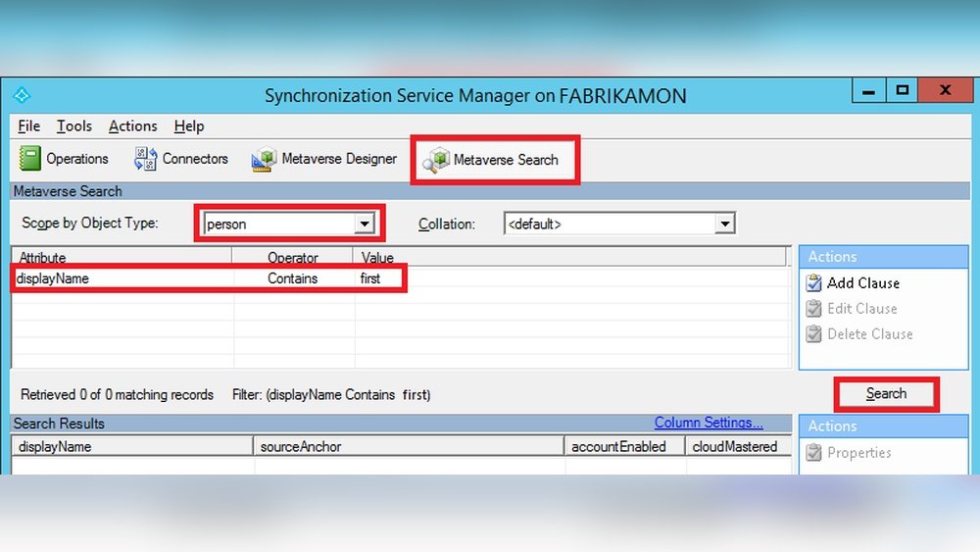Click the Edit Clause icon
The width and height of the screenshot is (980, 552).
point(813,309)
